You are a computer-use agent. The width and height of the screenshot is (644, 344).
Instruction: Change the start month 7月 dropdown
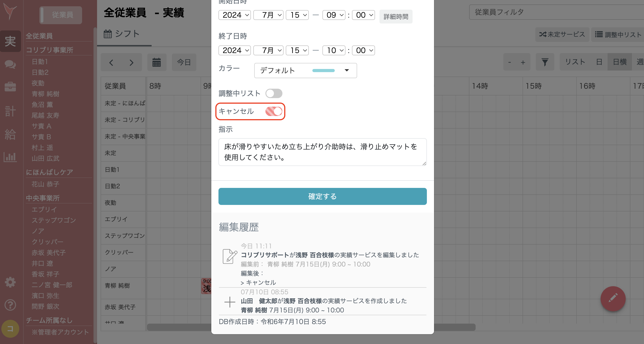(x=268, y=15)
